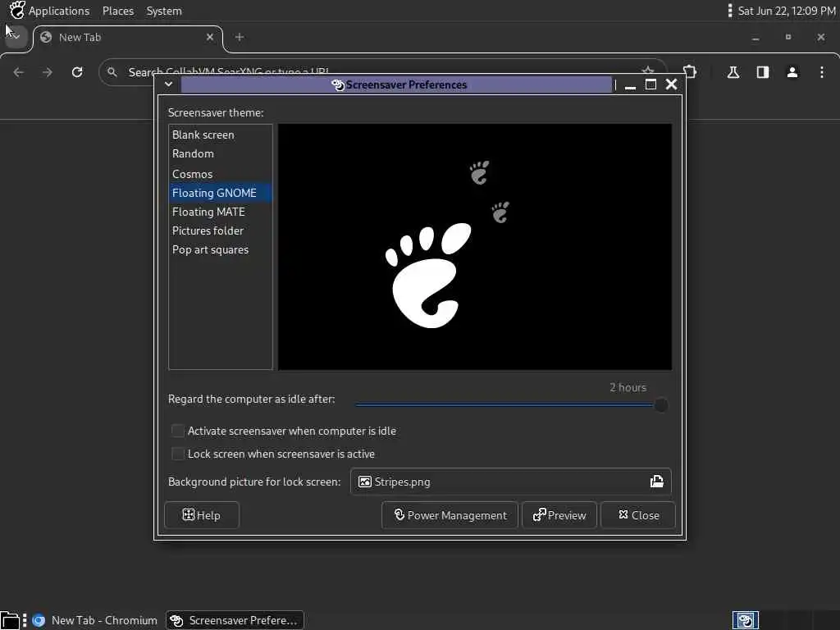Close the New Tab tab in Chromium
Viewport: 840px width, 630px height.
pos(210,37)
